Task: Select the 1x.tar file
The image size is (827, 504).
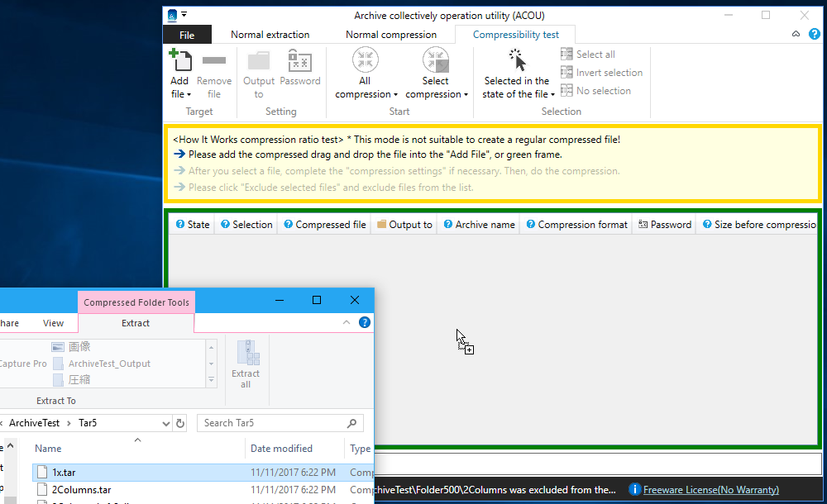Action: coord(65,473)
